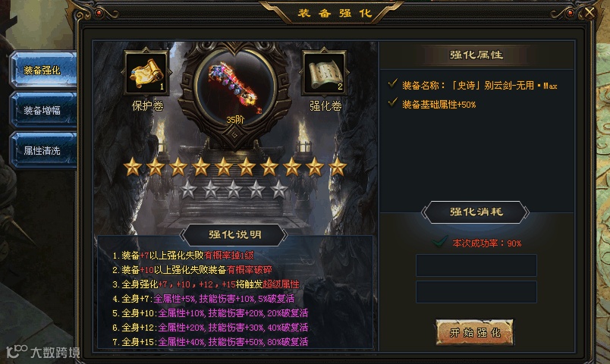This screenshot has width=610, height=364.
Task: Click the first gold star in the top row
Action: click(133, 167)
